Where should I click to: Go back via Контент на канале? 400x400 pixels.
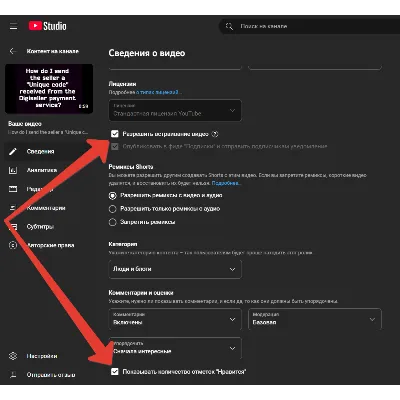pyautogui.click(x=53, y=51)
